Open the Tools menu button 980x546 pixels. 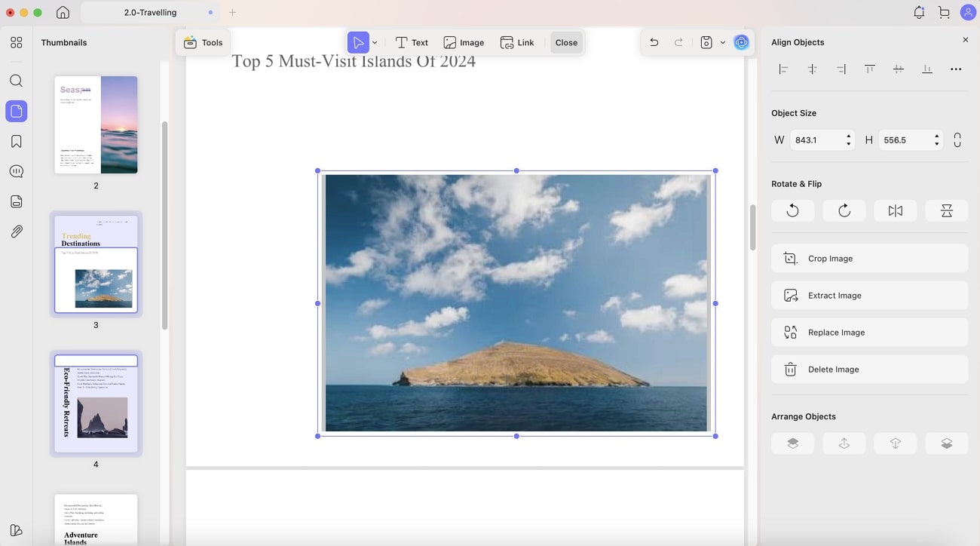(203, 42)
